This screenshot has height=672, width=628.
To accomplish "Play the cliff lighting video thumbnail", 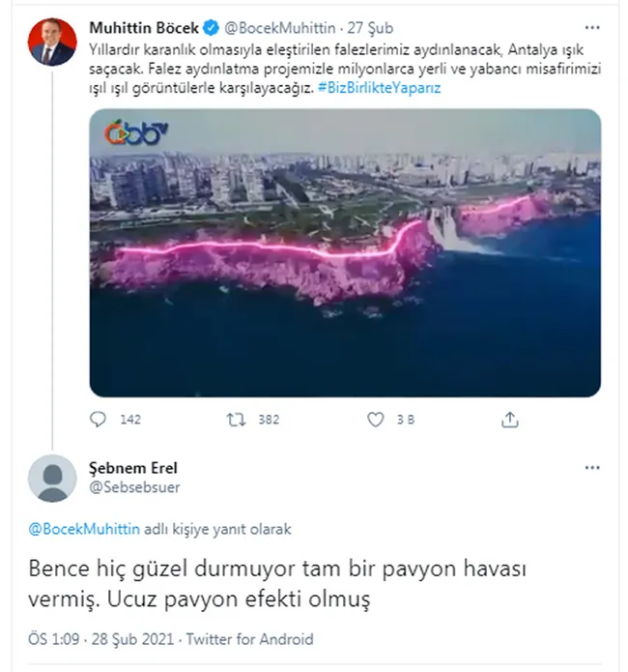I will coord(345,253).
